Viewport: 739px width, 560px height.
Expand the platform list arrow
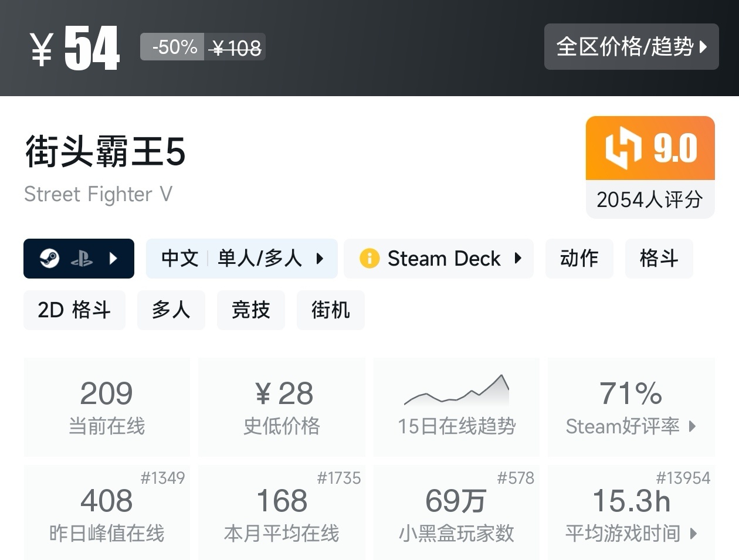[114, 258]
